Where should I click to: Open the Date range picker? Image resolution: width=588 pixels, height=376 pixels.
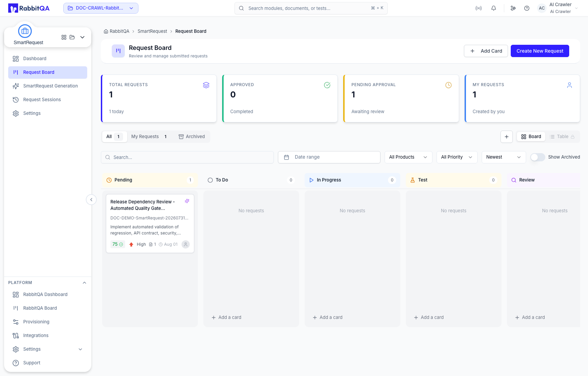(x=329, y=157)
